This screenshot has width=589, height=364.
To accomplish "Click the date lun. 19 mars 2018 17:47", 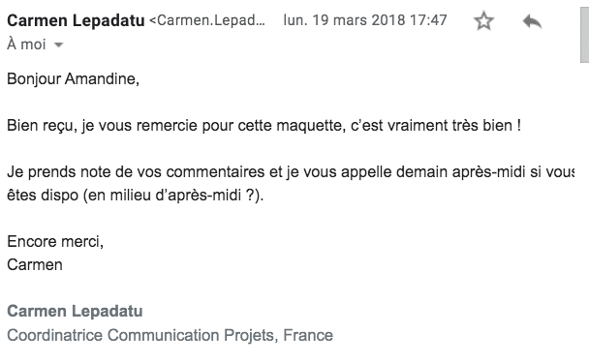I will click(365, 20).
